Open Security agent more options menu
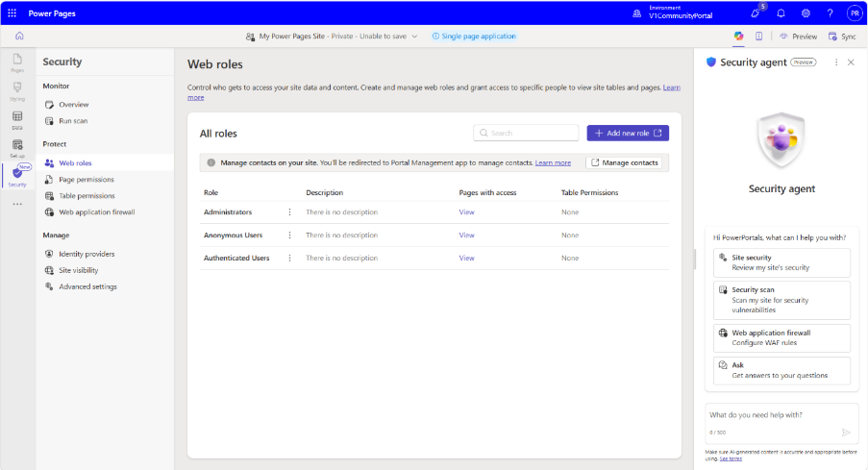The width and height of the screenshot is (868, 470). coord(836,62)
